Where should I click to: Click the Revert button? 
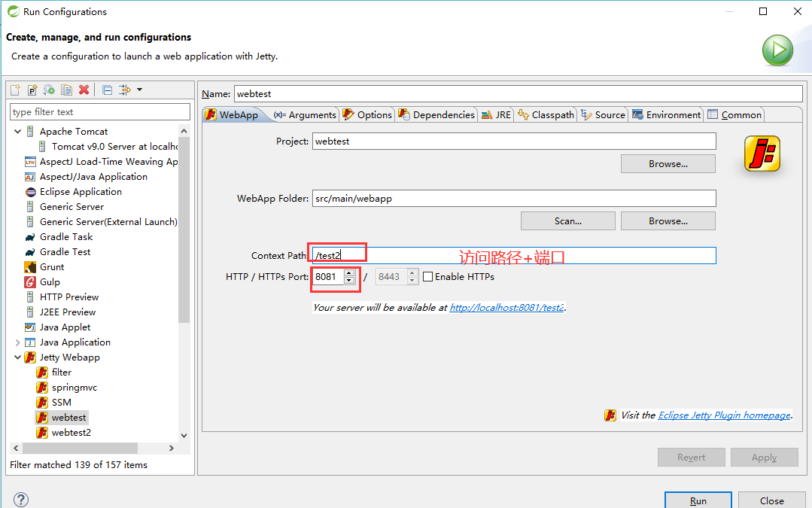(692, 458)
